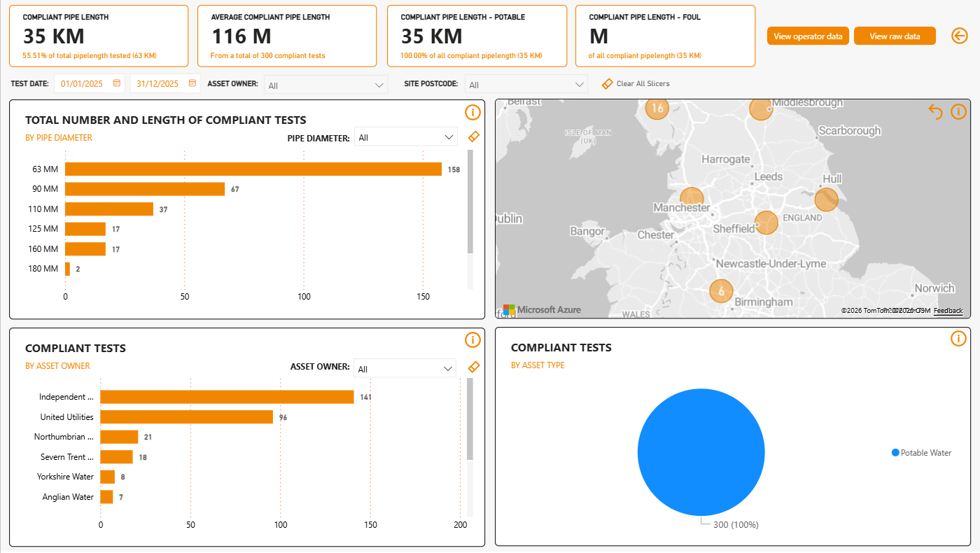980x553 pixels.
Task: Select the 63 MM bar in chart
Action: click(253, 169)
